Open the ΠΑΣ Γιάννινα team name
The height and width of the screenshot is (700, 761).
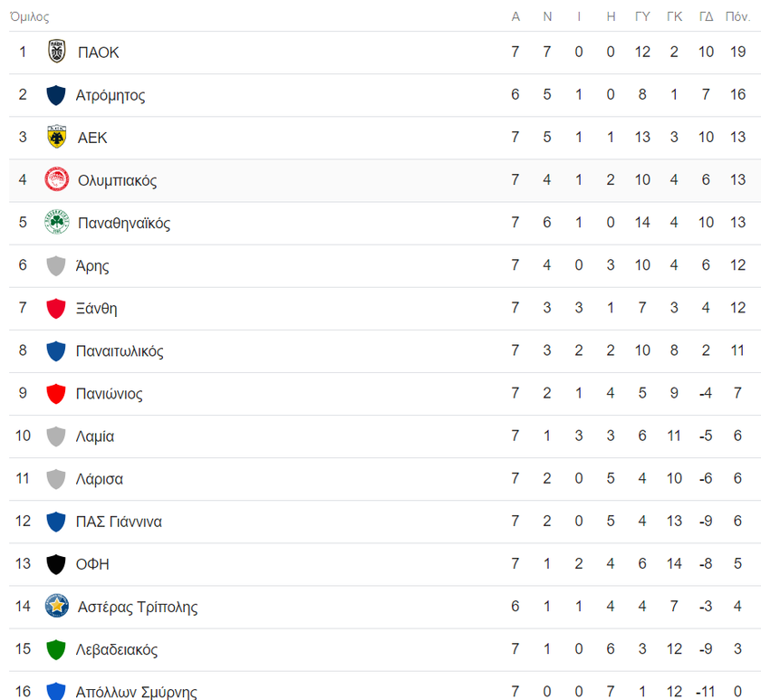(x=119, y=522)
